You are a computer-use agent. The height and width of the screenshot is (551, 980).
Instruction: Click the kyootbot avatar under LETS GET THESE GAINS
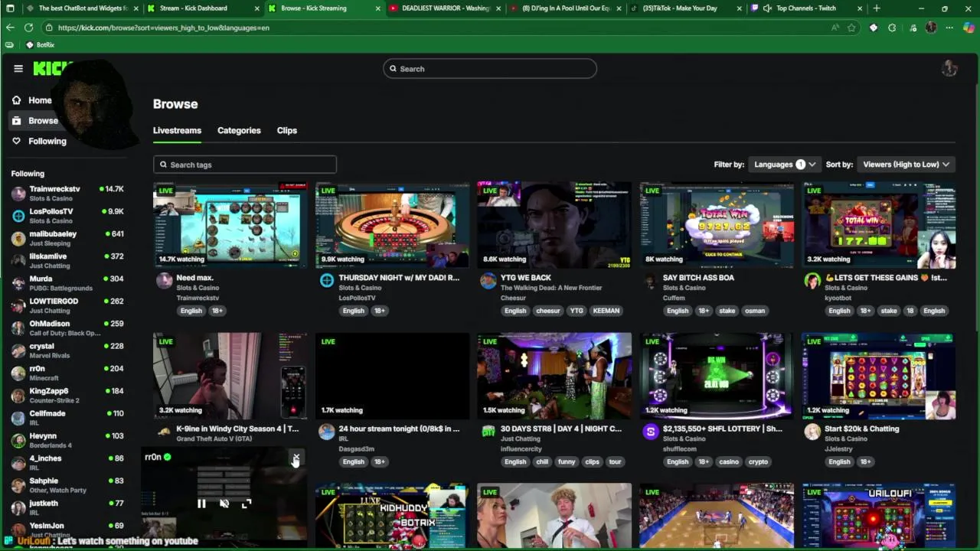812,281
